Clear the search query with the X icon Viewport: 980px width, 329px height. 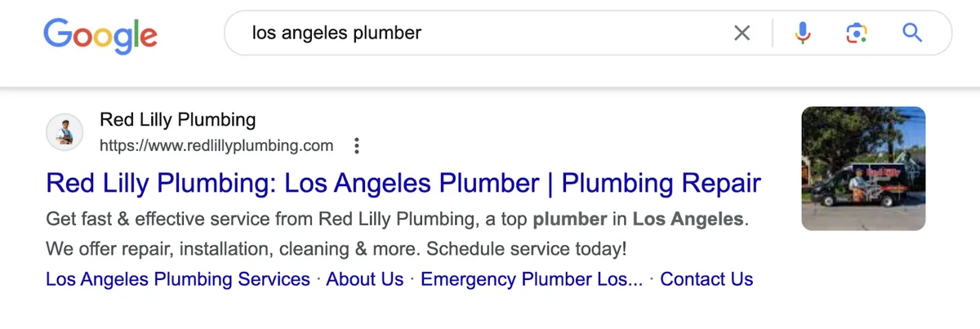pyautogui.click(x=742, y=33)
